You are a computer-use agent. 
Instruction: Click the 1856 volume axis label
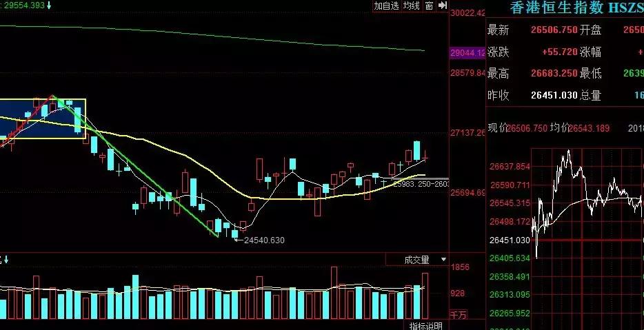click(x=461, y=267)
